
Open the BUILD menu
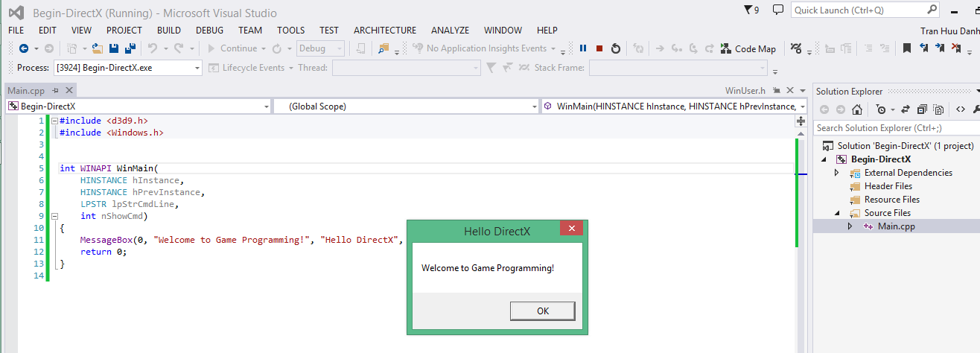(169, 31)
